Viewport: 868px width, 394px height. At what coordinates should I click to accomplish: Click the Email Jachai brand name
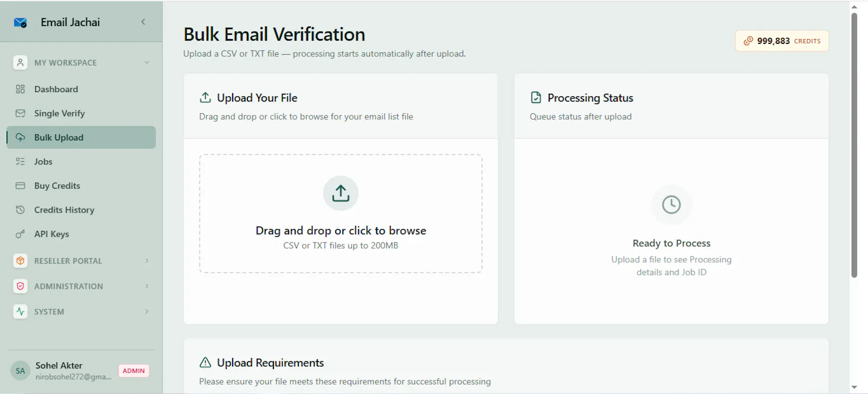point(71,22)
